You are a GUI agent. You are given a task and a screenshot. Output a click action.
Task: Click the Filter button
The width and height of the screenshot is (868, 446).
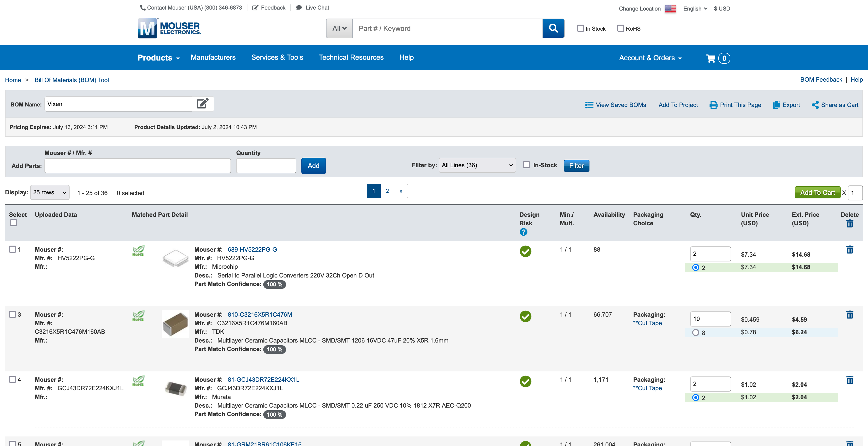point(576,166)
